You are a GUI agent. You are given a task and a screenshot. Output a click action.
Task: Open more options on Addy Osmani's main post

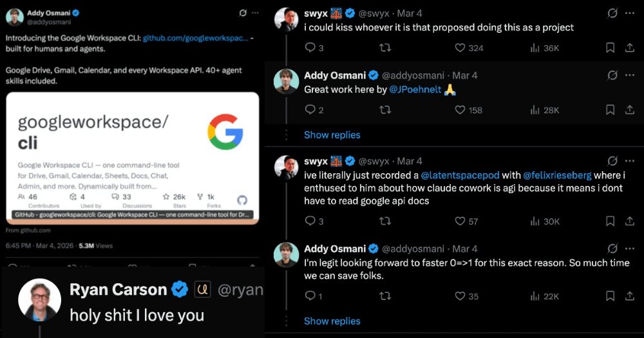point(256,13)
